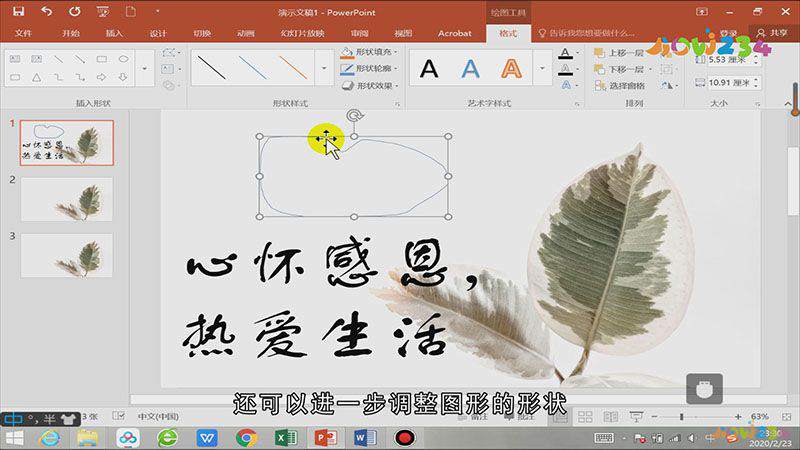The height and width of the screenshot is (450, 800).
Task: Click the rotation handle above the shape
Action: [354, 115]
